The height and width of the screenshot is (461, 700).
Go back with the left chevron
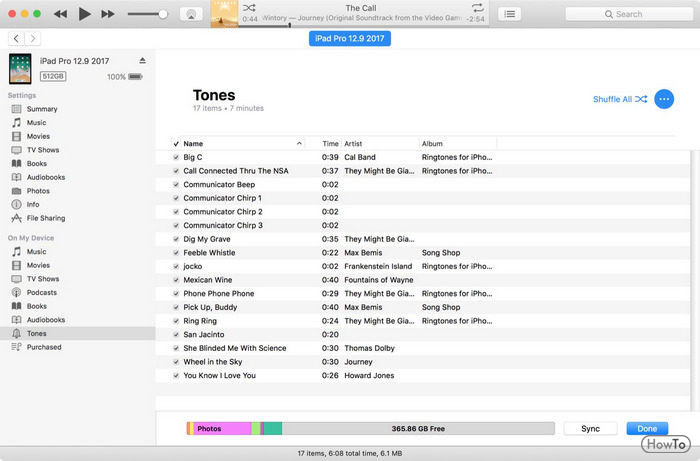[16, 39]
